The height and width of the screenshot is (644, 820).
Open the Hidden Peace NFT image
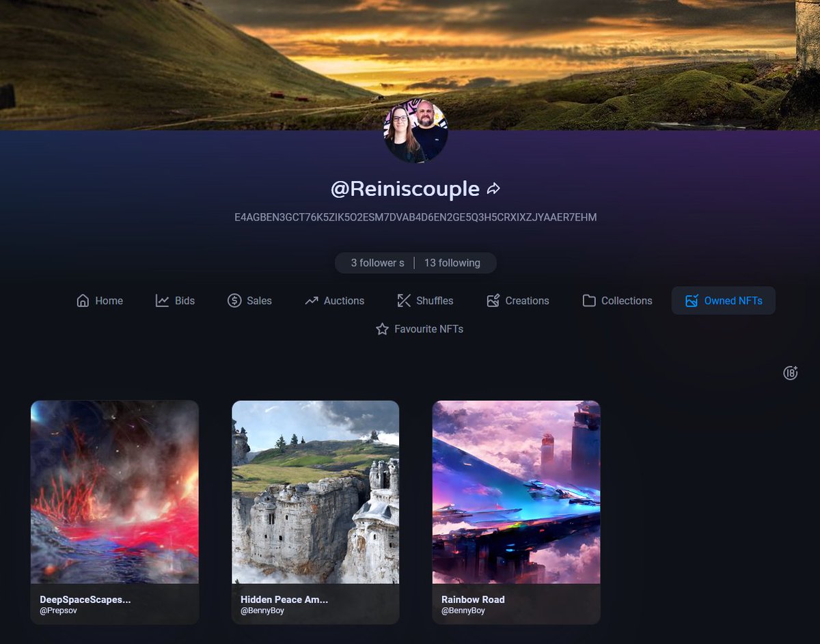(x=316, y=492)
